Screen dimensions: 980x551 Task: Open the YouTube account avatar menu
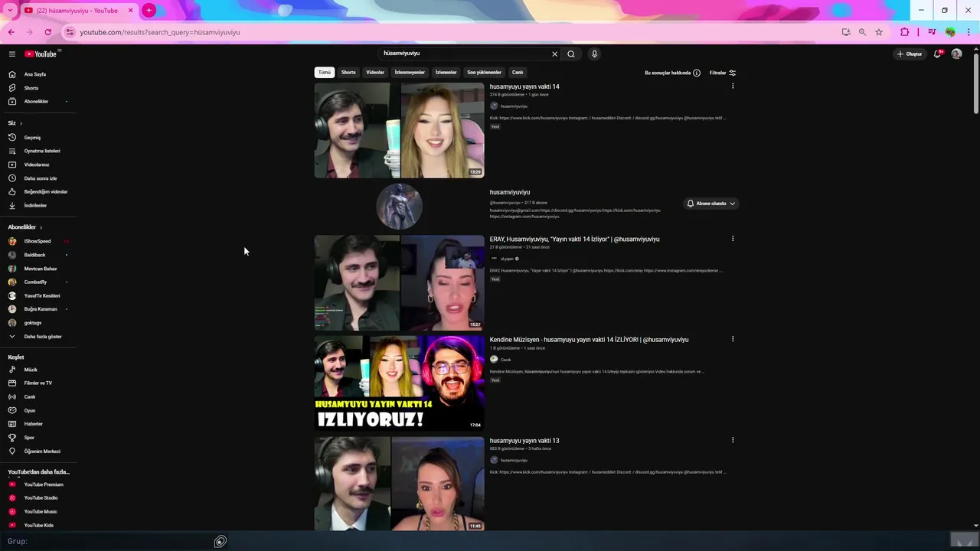pos(956,54)
